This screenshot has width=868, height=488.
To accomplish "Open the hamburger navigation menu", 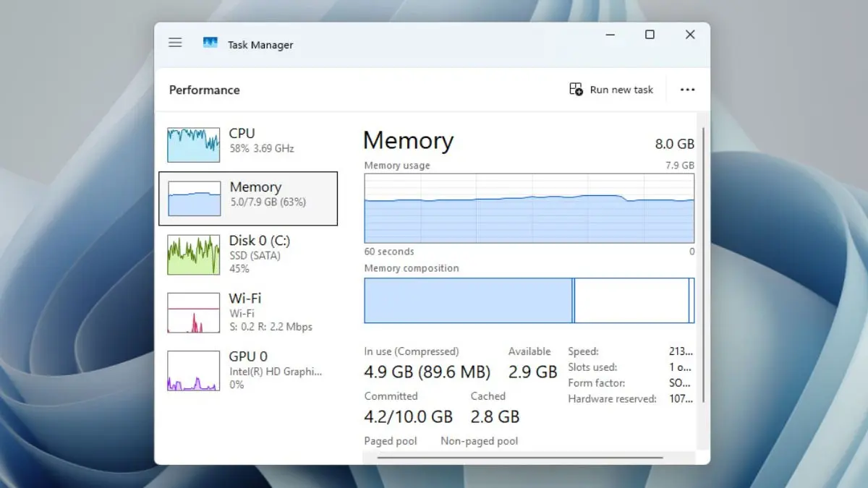I will pos(175,43).
